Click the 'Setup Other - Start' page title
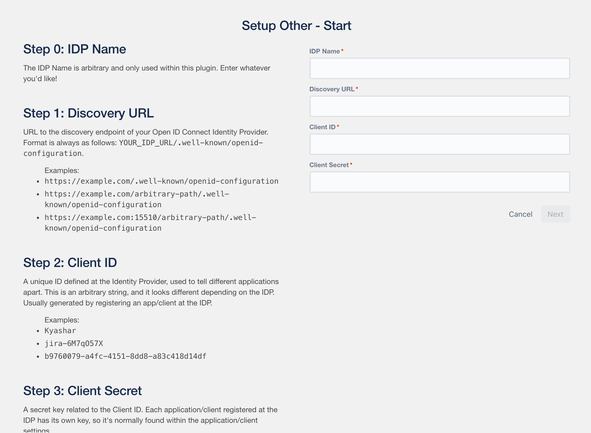The height and width of the screenshot is (433, 591). [296, 26]
